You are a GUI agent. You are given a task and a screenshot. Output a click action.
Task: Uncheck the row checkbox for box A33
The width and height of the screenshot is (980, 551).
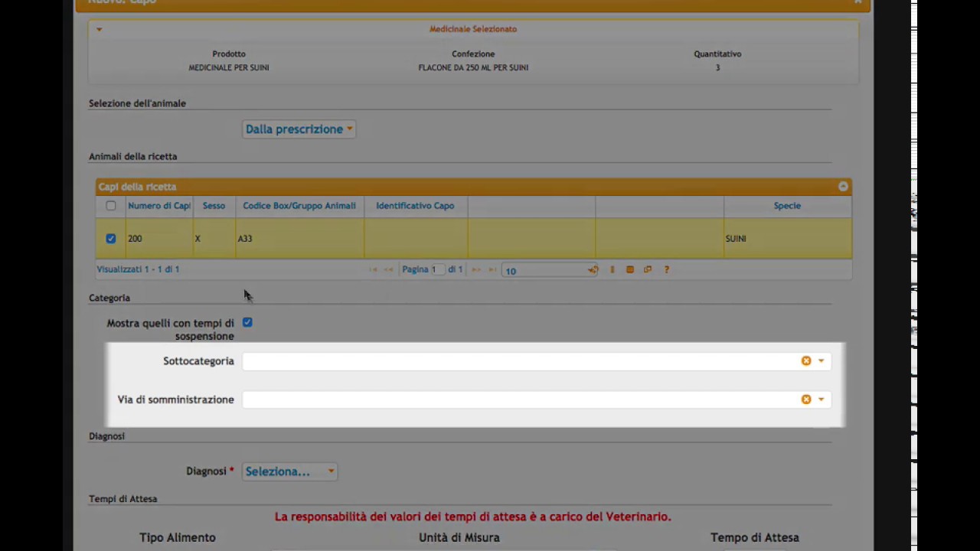click(x=111, y=239)
